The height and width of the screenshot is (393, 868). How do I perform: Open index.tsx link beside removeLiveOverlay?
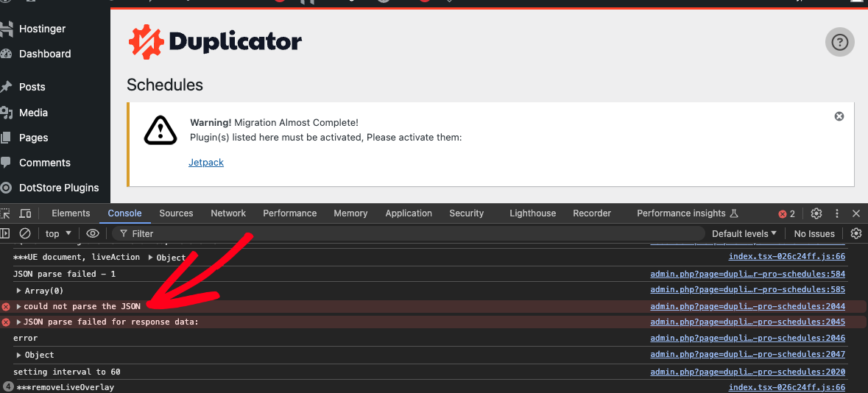[x=786, y=387]
